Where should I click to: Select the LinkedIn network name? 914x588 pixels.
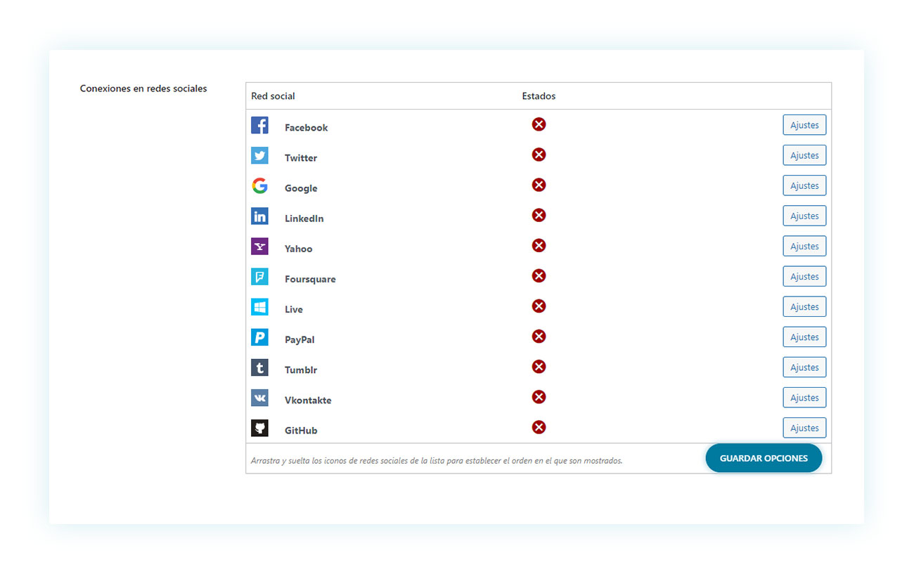click(304, 218)
